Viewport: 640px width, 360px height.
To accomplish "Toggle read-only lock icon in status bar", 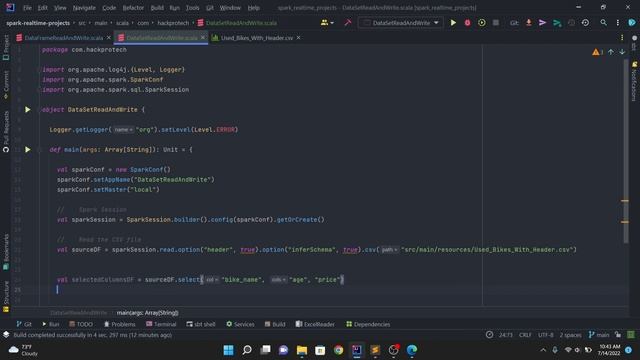I will pos(618,335).
